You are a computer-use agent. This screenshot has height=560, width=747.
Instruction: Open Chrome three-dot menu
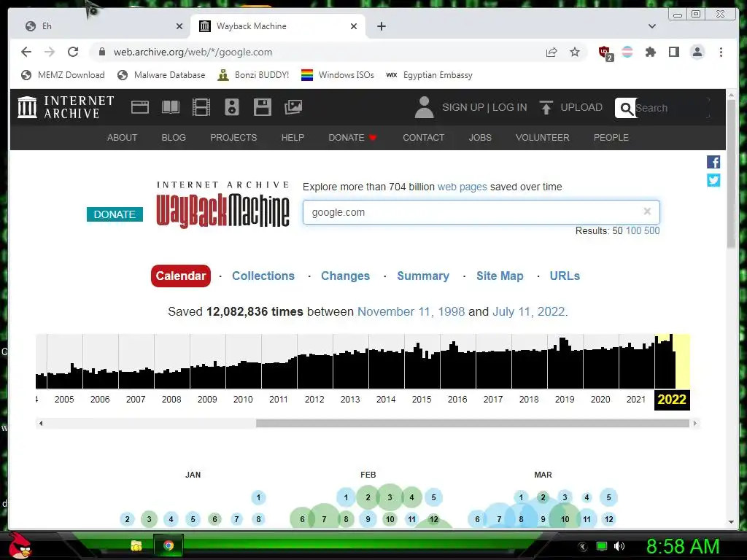point(721,52)
